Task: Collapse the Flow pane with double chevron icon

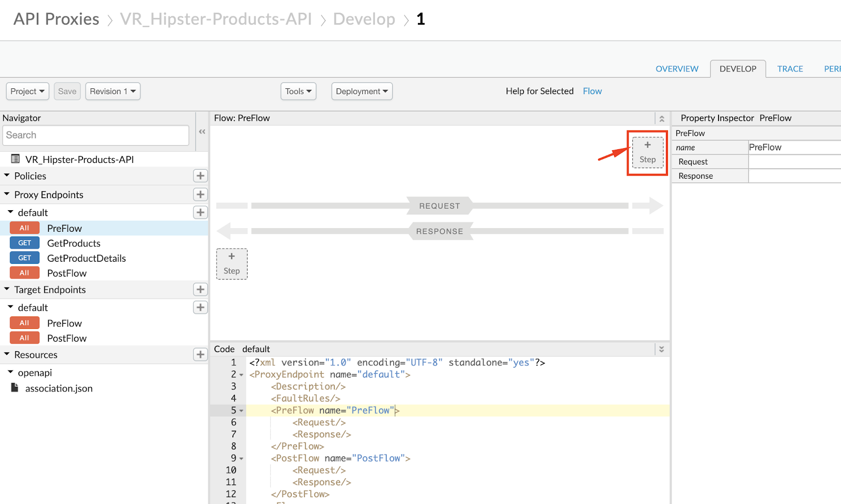Action: [662, 119]
